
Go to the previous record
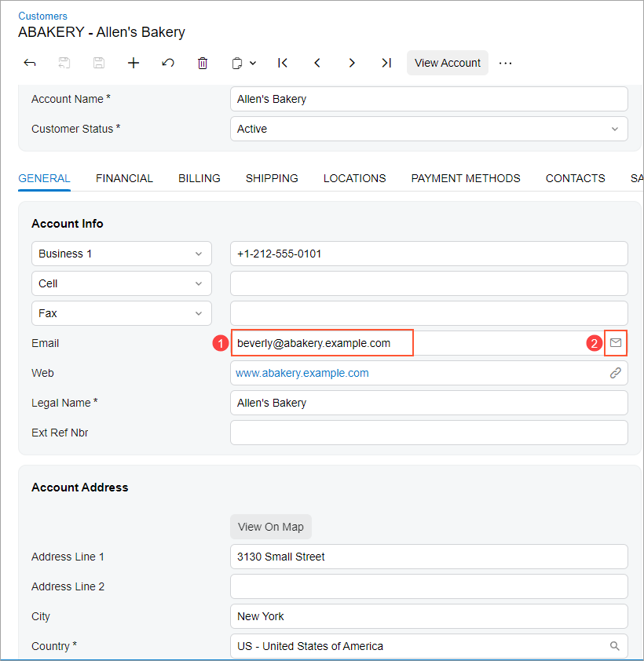pos(317,63)
